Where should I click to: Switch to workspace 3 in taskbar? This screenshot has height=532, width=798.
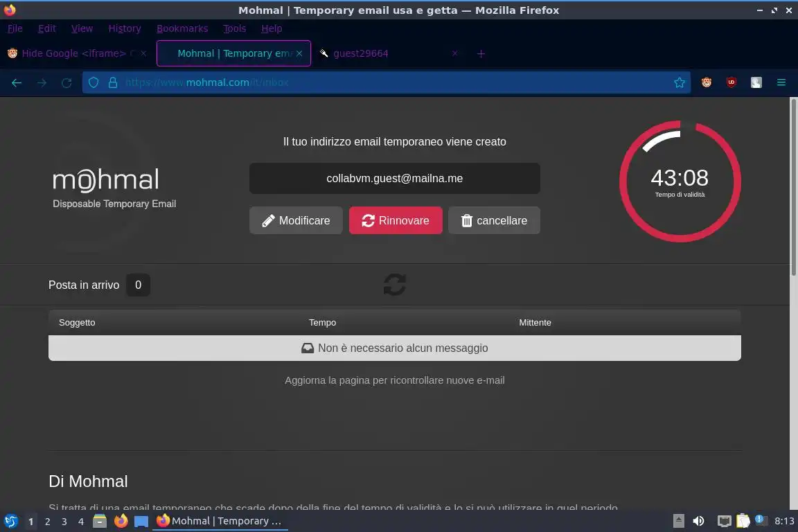tap(64, 522)
